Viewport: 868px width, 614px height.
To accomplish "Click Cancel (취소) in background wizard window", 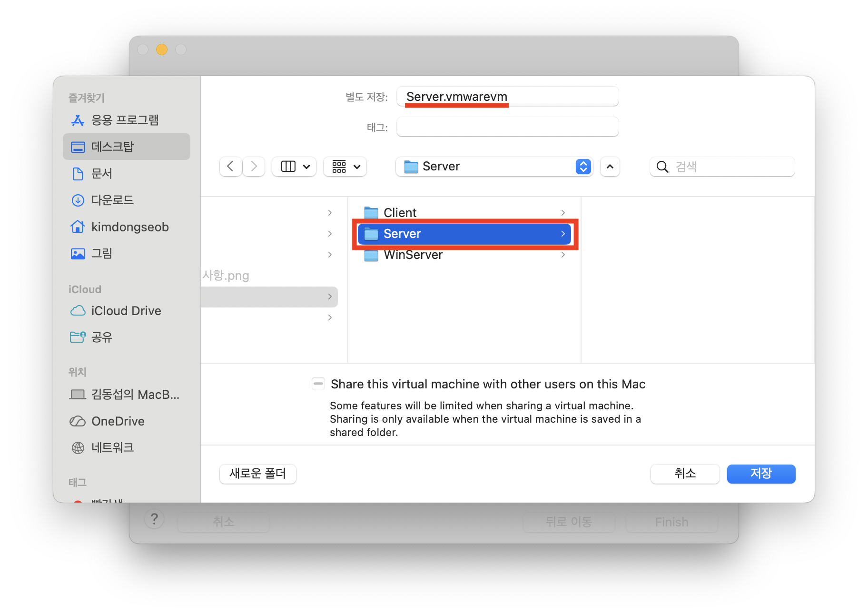I will pos(223,522).
